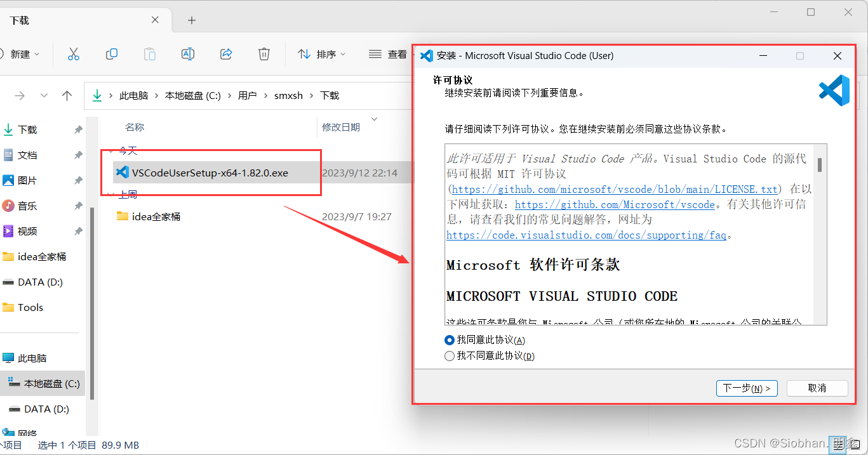Select the VSCodeUserSetup-x64-1.82.0.exe file
The height and width of the screenshot is (455, 868).
tap(210, 173)
